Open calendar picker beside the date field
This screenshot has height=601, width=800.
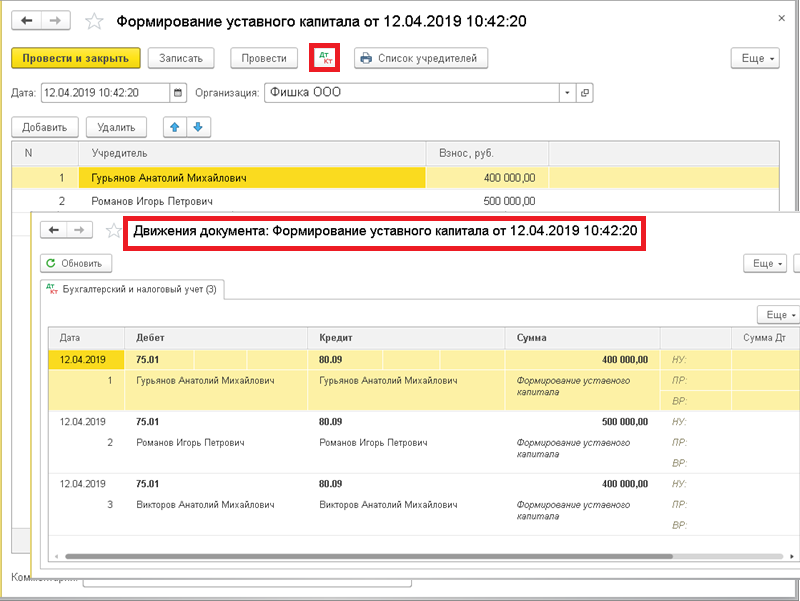pos(178,93)
